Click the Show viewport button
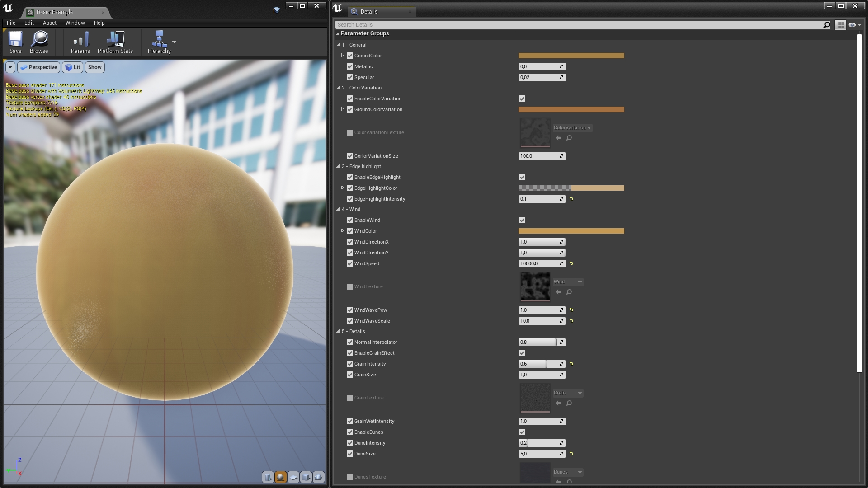 [x=94, y=67]
